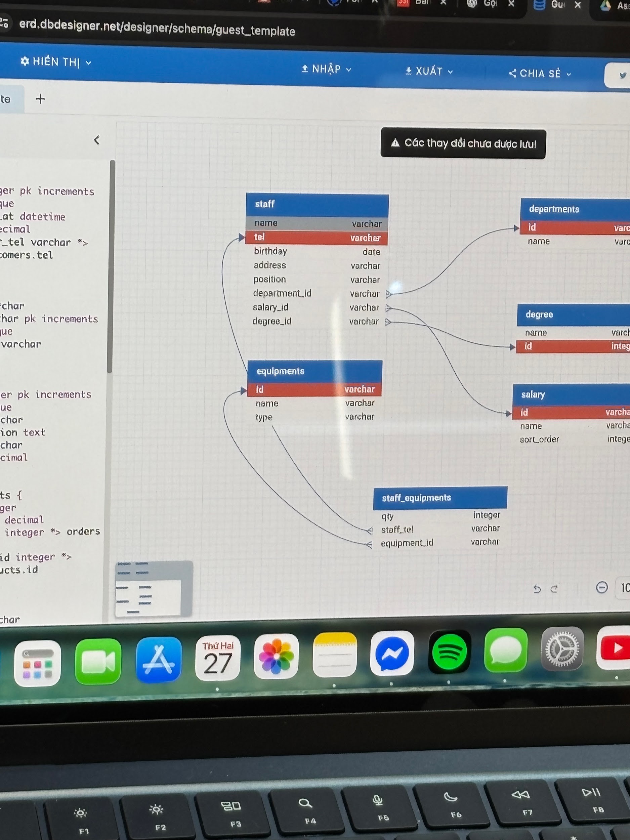Open the NHẬP import dropdown

[x=326, y=69]
